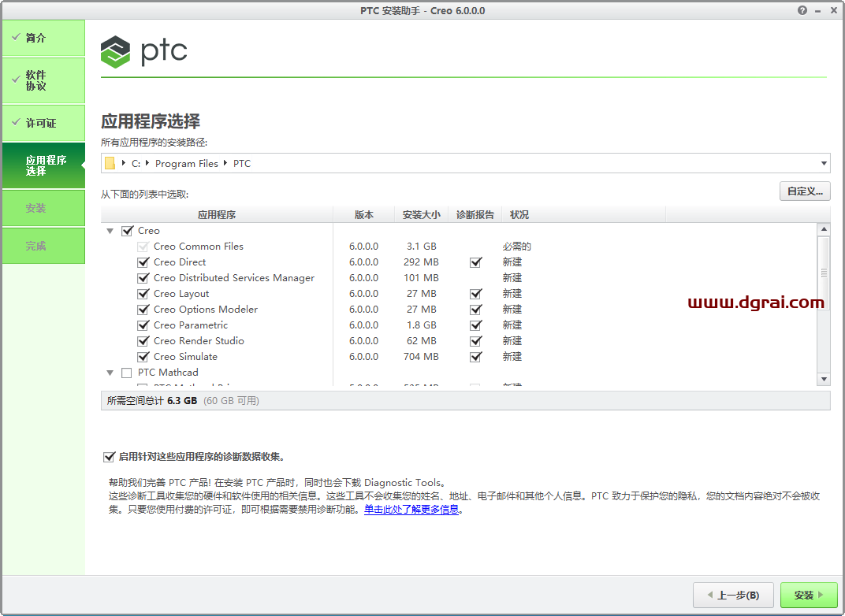Uncheck Creo Render Studio application
The width and height of the screenshot is (845, 616).
(143, 341)
